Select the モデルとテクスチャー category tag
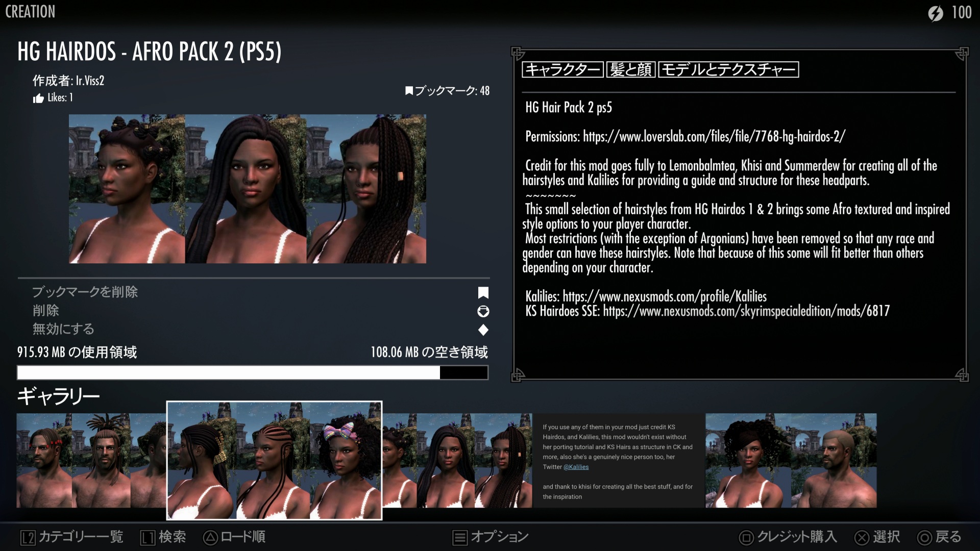 coord(728,69)
